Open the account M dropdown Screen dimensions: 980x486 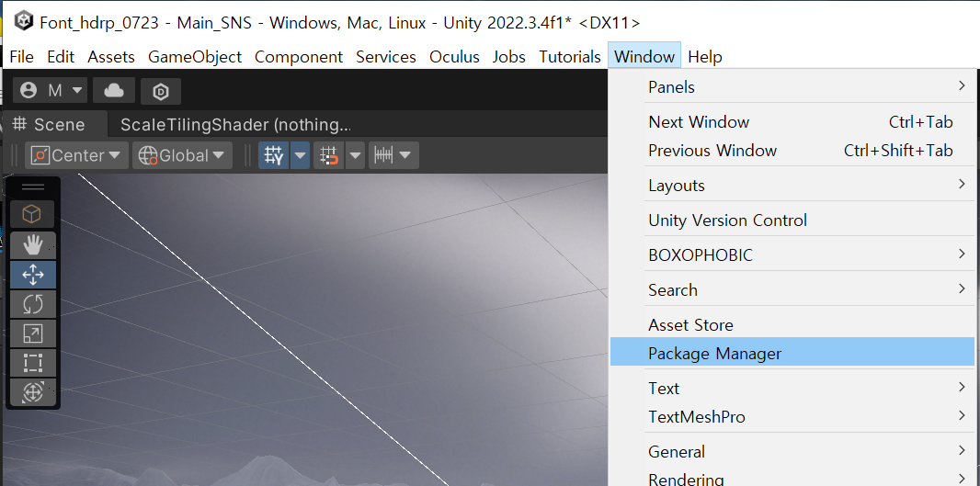[x=50, y=91]
